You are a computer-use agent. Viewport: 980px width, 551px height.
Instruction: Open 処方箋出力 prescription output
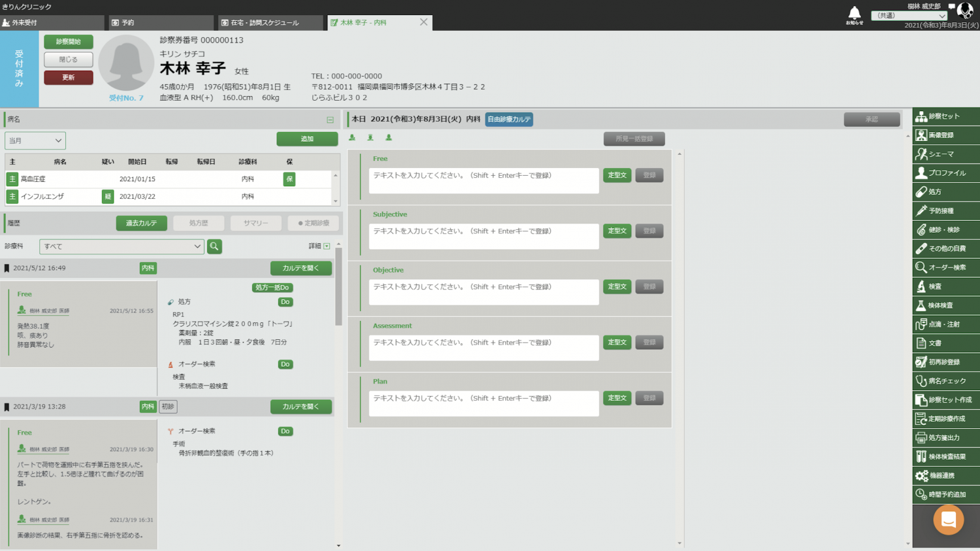[946, 438]
